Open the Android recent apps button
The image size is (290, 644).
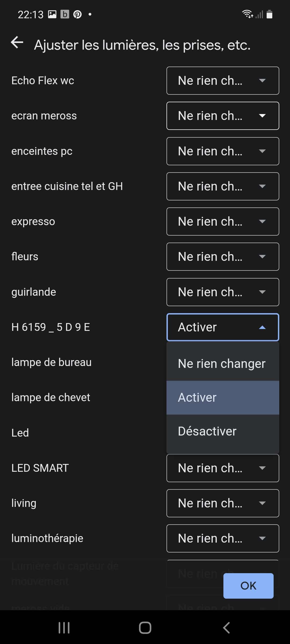(64, 628)
